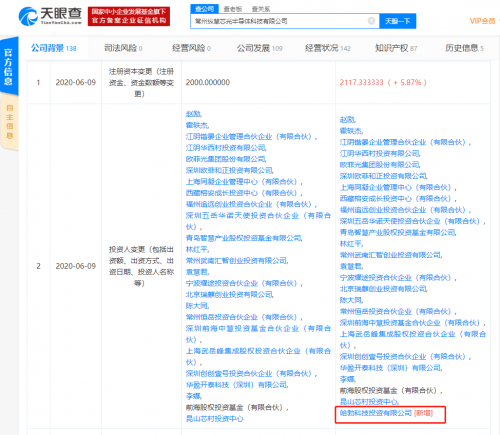Click the 2020-06-09 date in row 1

[76, 82]
